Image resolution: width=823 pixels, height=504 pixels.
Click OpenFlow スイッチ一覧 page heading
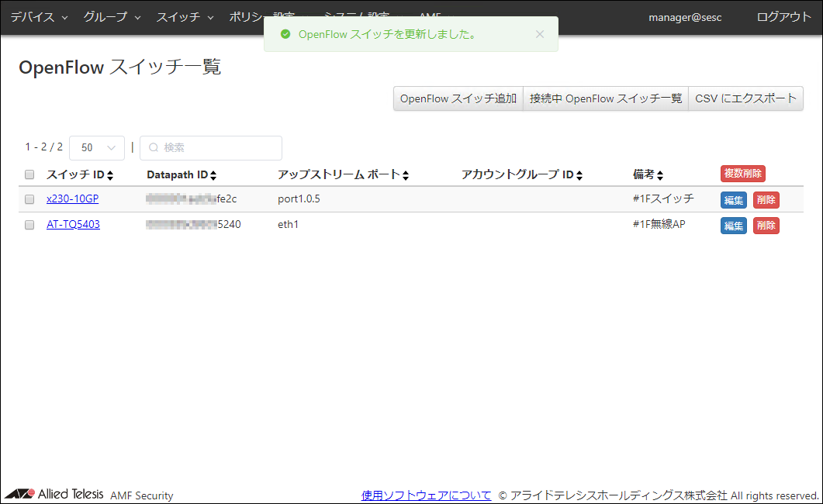[x=119, y=67]
